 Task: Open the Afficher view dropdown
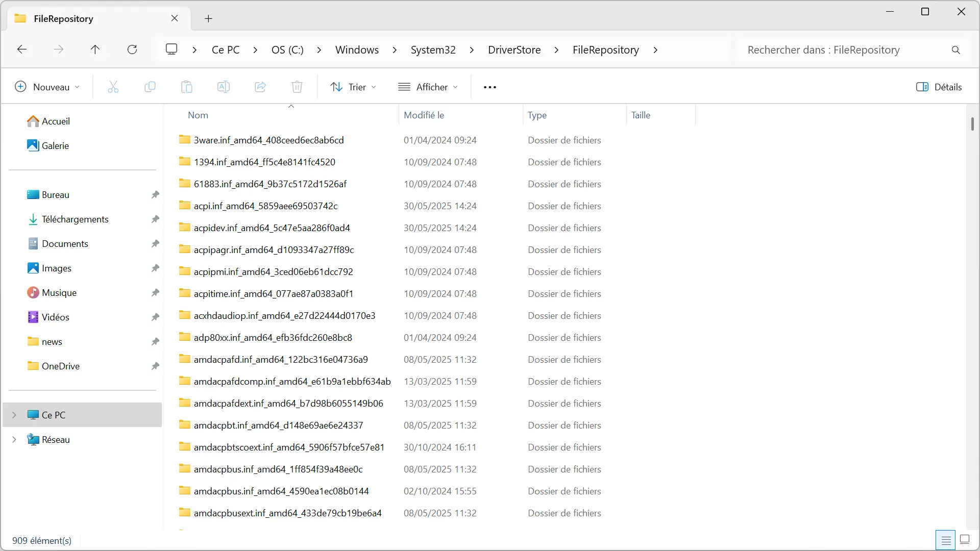[x=428, y=87]
